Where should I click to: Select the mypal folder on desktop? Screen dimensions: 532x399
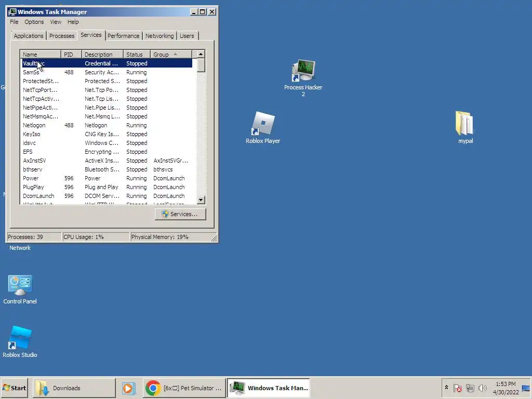(465, 128)
